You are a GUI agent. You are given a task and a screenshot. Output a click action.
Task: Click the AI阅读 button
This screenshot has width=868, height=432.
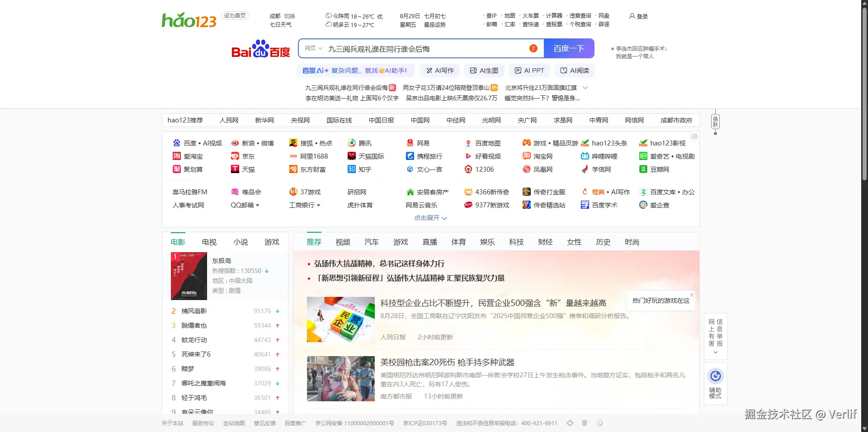(574, 70)
